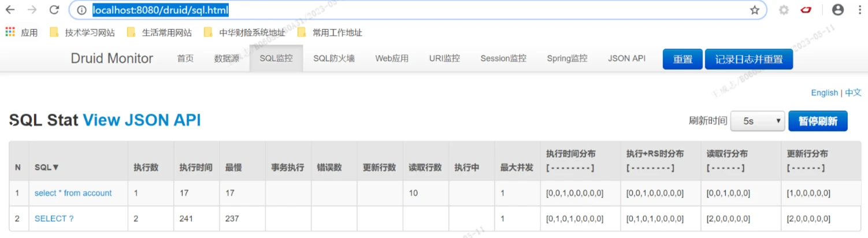This screenshot has width=868, height=238.
Task: Click the gear extension icon
Action: 784,10
